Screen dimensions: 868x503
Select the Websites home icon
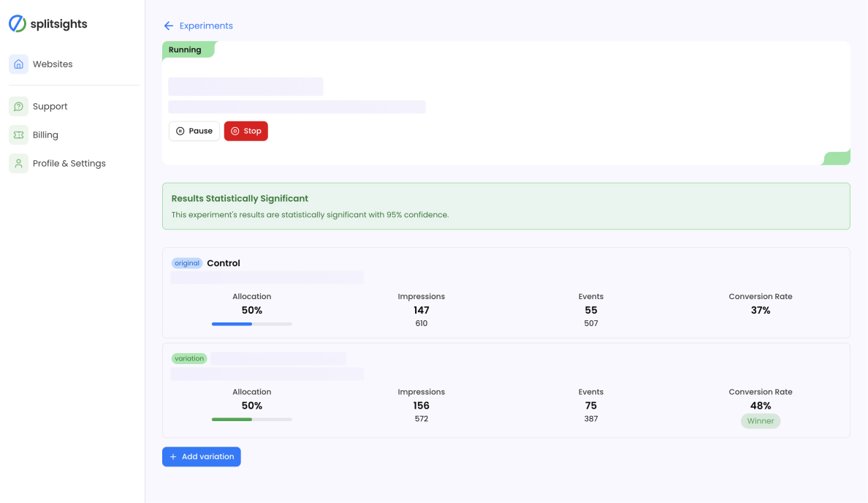18,64
